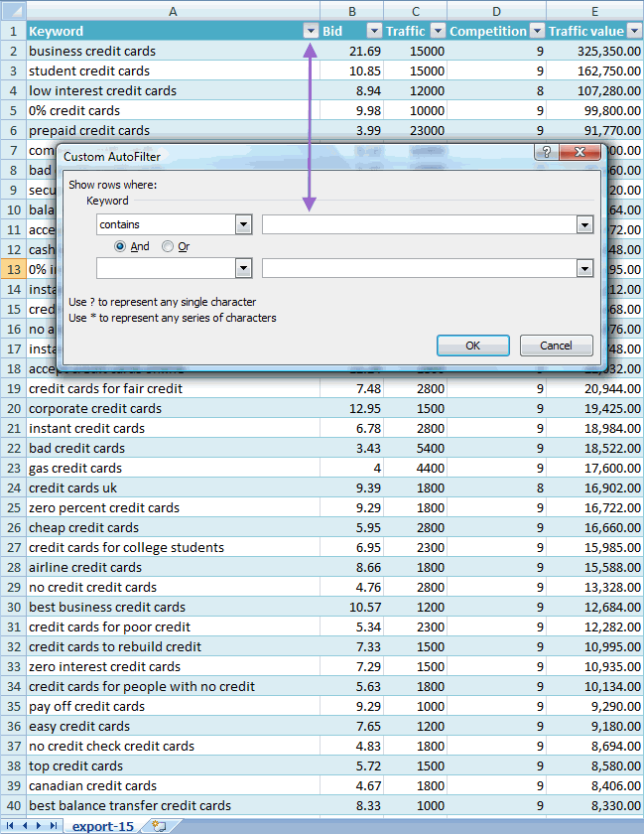Click cell 'student credit cards'
The image size is (644, 834).
coord(173,70)
